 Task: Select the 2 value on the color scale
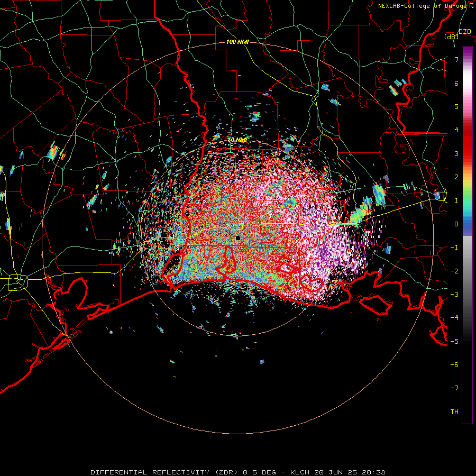pos(456,177)
